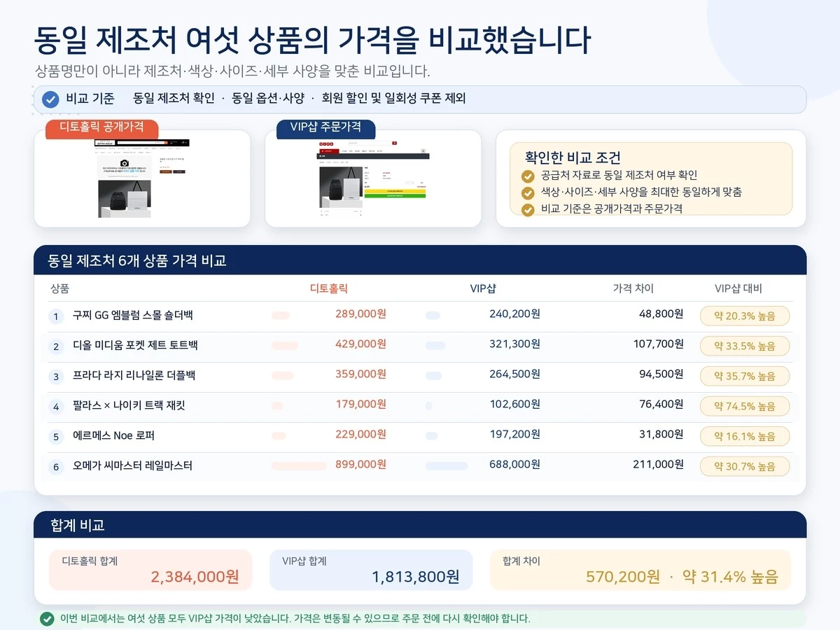Screen dimensions: 840x630
Task: Click the 동일 제조처 6개 상품 가격 비교 header
Action: coord(420,261)
